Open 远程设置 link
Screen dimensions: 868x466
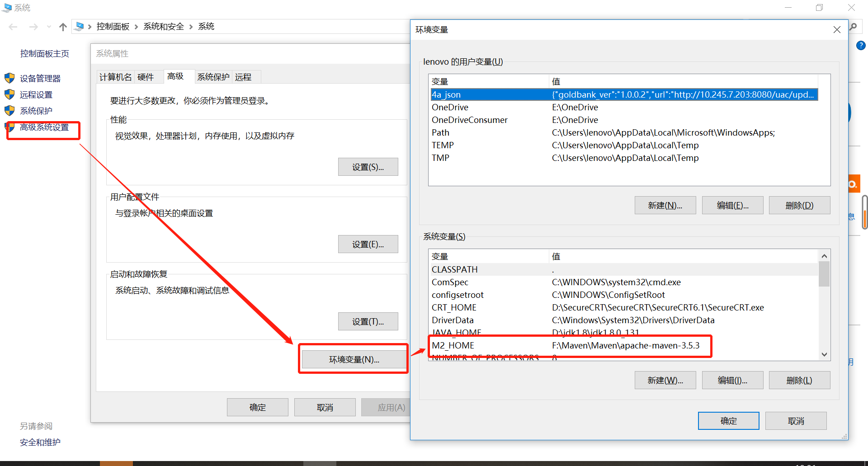point(36,95)
